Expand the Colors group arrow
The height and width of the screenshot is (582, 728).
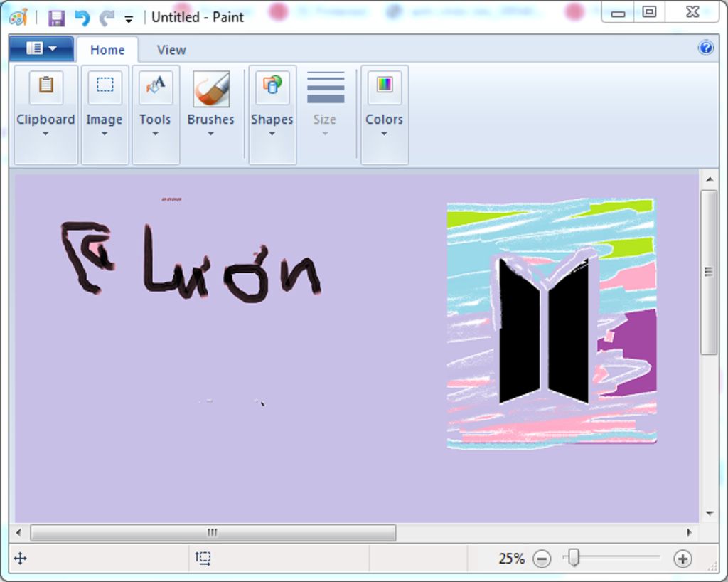[384, 134]
